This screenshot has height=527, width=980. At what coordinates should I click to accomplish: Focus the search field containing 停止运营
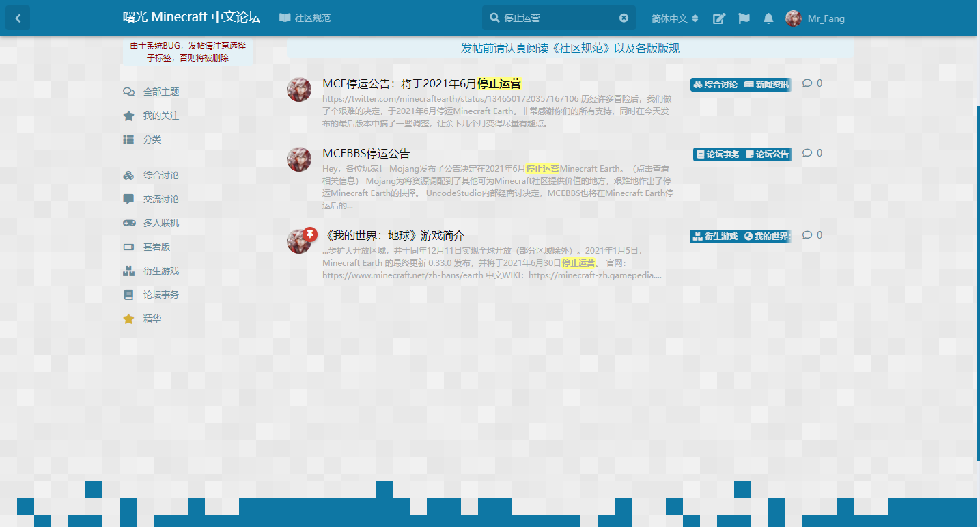559,18
